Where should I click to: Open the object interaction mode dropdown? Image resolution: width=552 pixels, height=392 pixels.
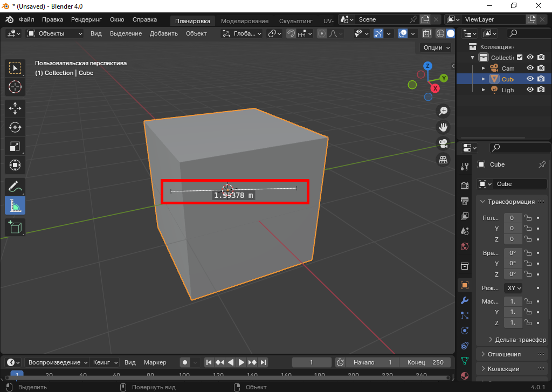55,33
